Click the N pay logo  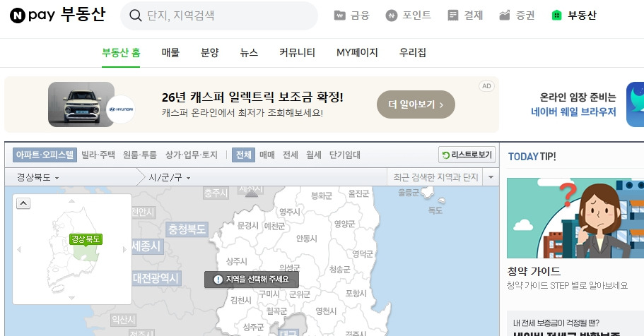pos(32,16)
